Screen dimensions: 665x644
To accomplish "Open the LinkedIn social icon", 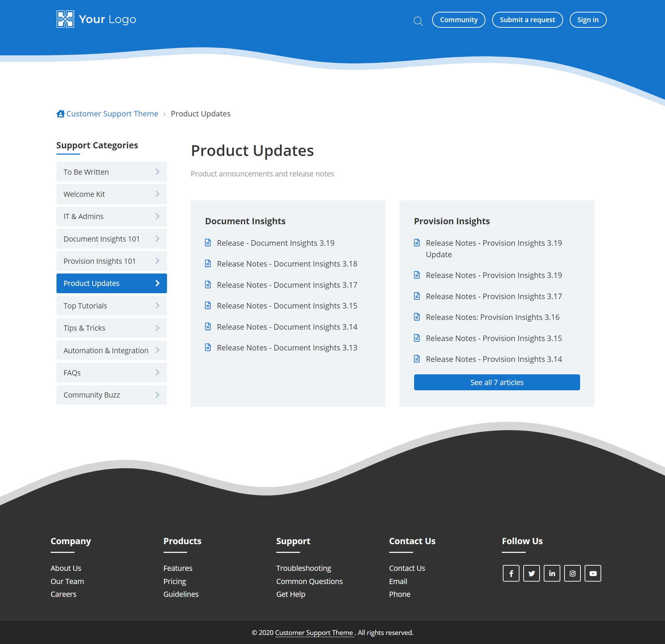I will point(552,573).
